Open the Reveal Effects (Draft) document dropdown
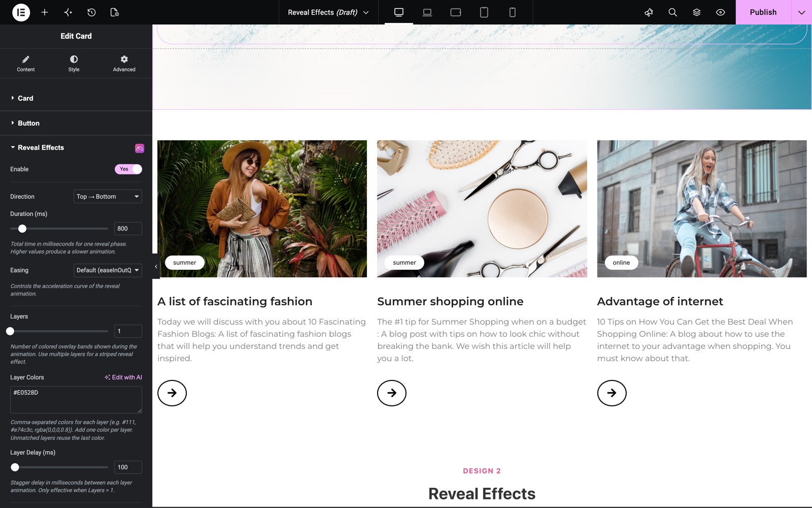Viewport: 812px width, 508px height. pos(328,12)
